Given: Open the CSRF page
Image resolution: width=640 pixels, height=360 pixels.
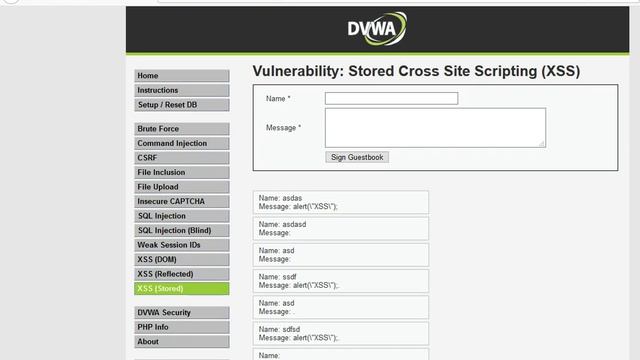Looking at the screenshot, I should 182,158.
